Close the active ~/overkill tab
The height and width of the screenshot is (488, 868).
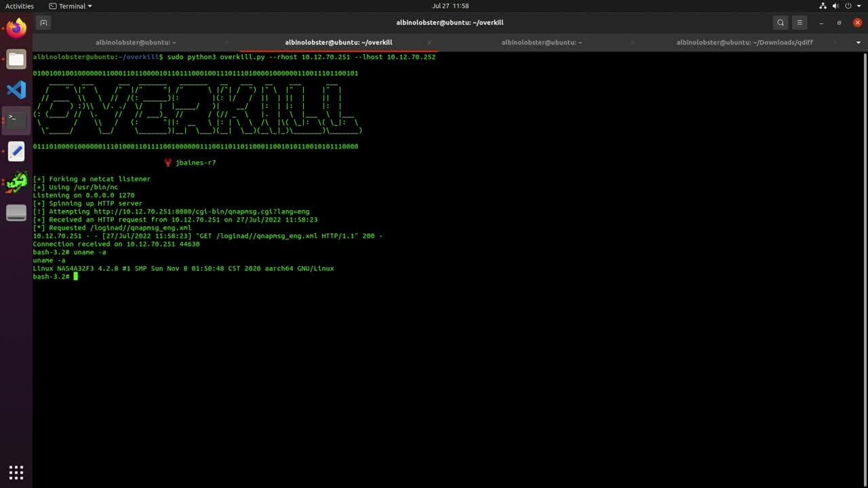click(x=429, y=42)
